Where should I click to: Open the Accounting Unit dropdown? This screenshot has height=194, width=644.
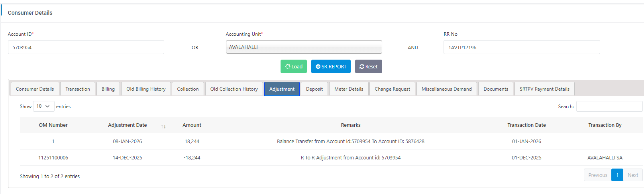click(304, 47)
